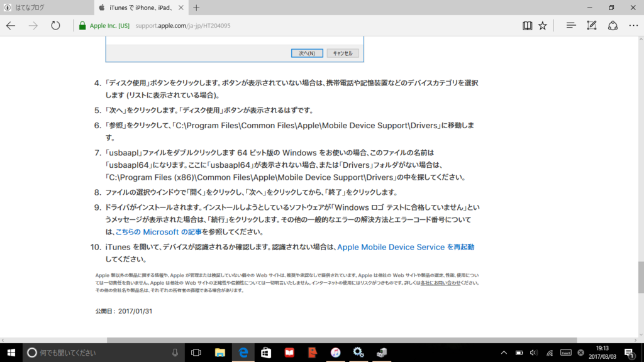Click the green security lock icon
The image size is (644, 362).
coord(82,25)
